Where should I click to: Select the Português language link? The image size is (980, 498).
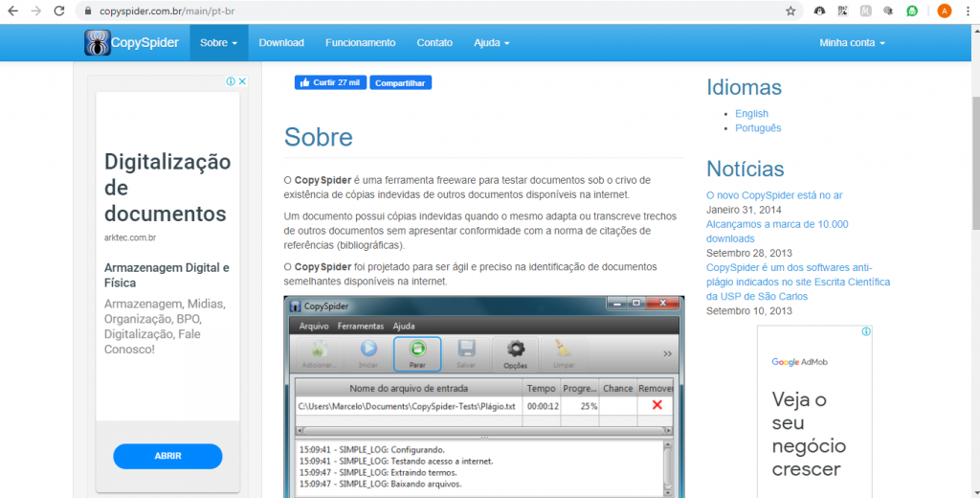(x=758, y=127)
